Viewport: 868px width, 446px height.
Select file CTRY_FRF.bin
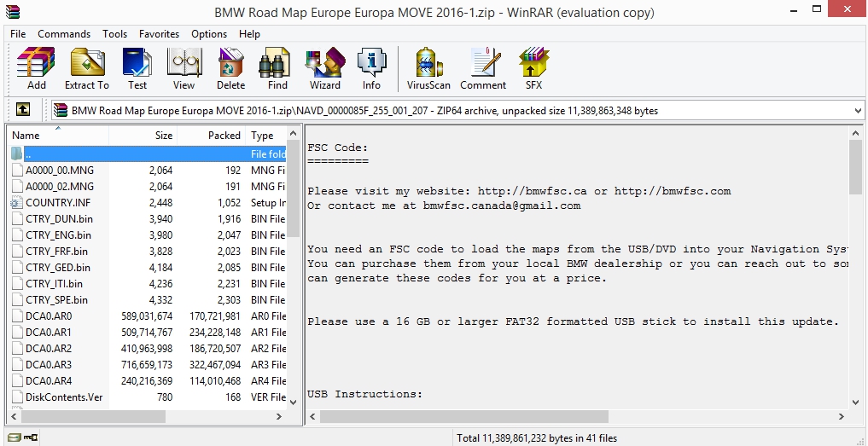56,252
